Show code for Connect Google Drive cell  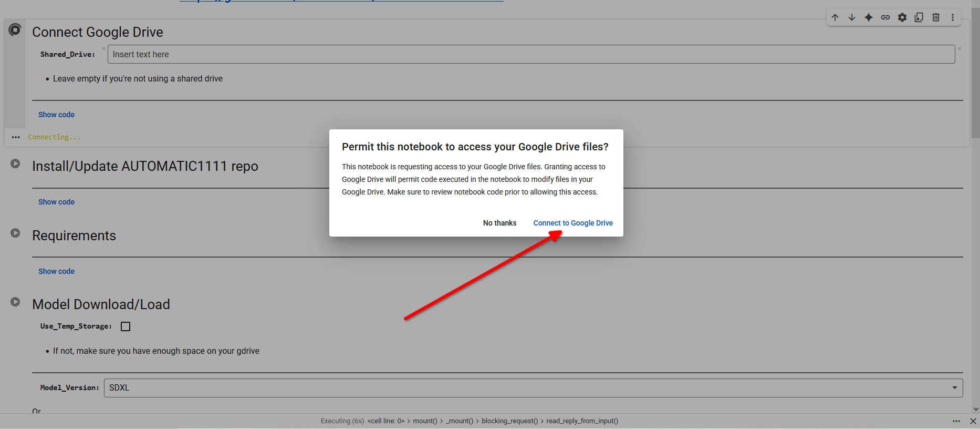point(56,115)
